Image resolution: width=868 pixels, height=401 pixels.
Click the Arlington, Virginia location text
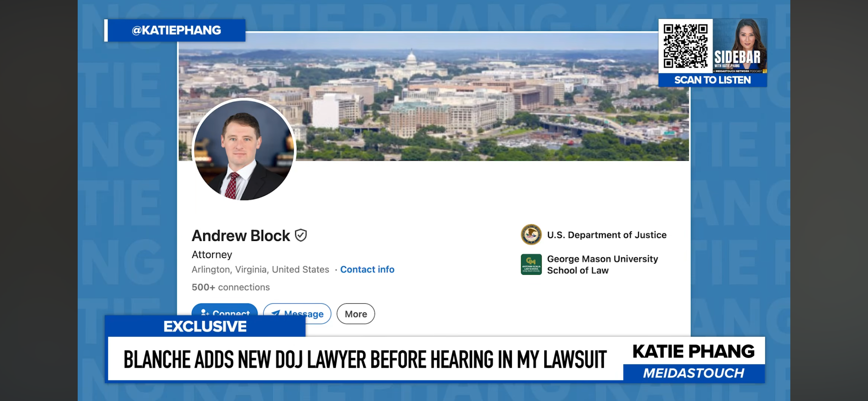tap(260, 269)
